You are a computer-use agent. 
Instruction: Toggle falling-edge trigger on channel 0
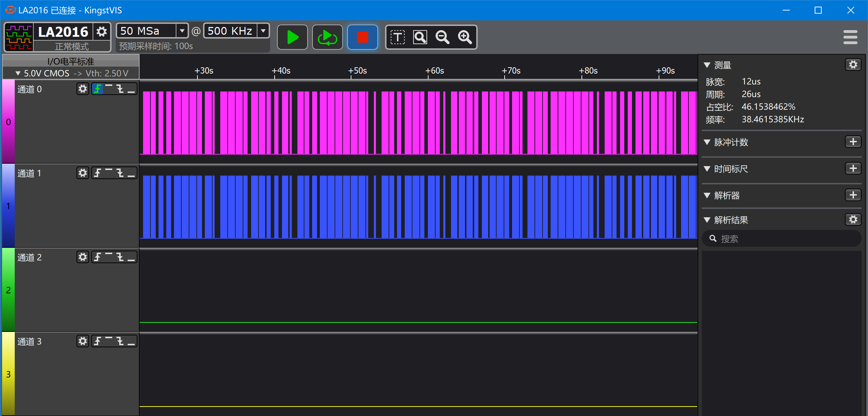click(x=120, y=89)
